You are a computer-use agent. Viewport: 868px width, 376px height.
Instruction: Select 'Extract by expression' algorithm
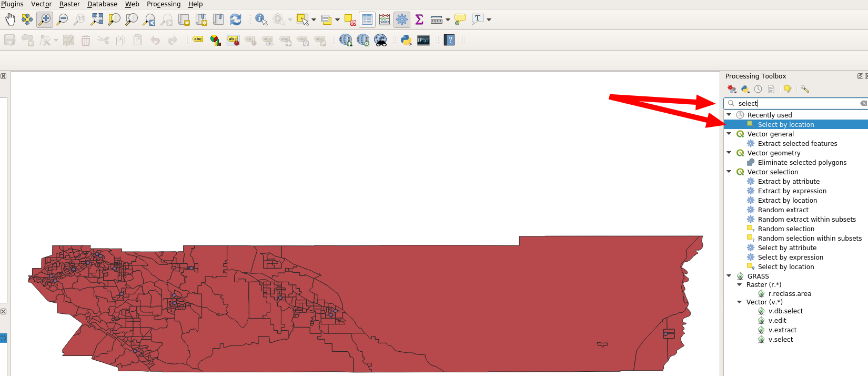(x=792, y=191)
